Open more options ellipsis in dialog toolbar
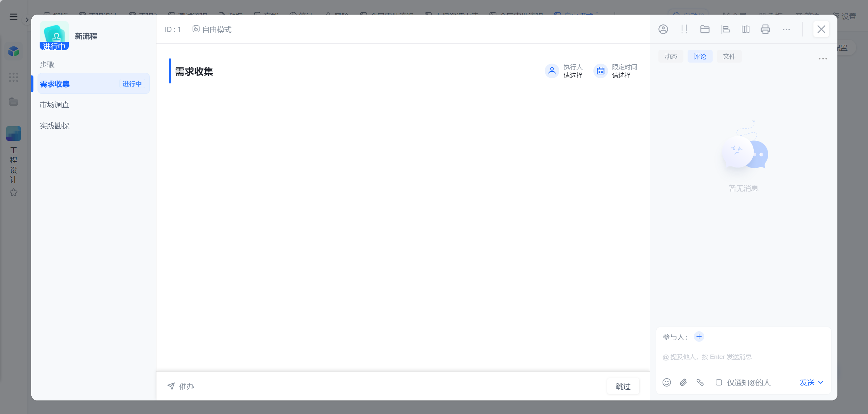The height and width of the screenshot is (414, 868). pos(786,30)
